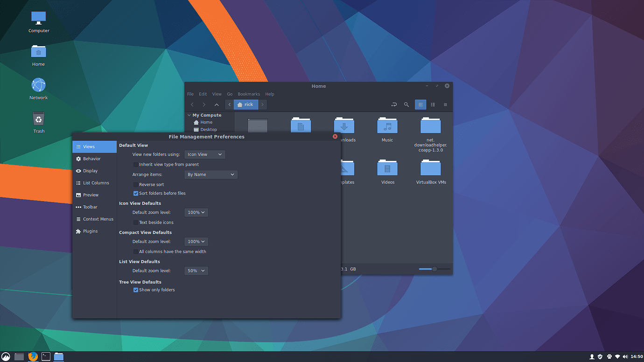The height and width of the screenshot is (362, 644).
Task: Open the Go menu
Action: (230, 94)
